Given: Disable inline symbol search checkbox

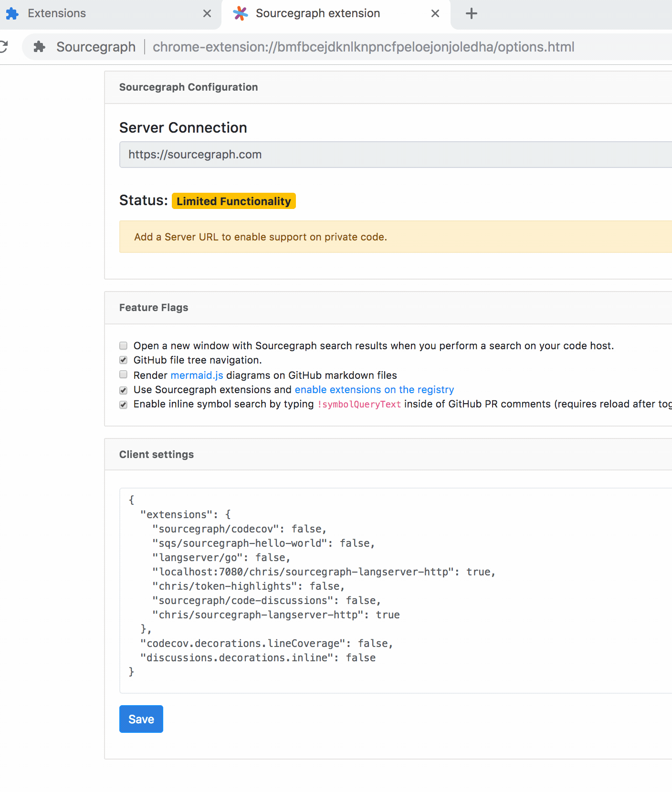Looking at the screenshot, I should 124,405.
